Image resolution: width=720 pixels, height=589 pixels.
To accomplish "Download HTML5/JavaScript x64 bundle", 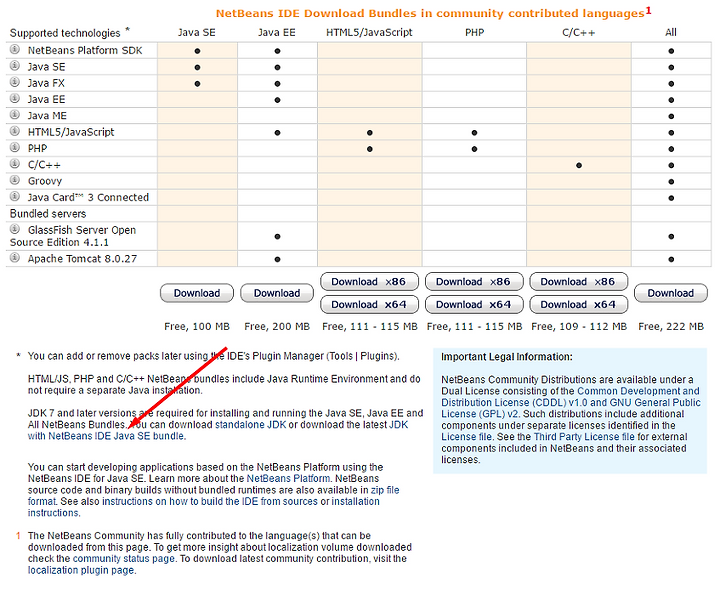I will click(369, 304).
